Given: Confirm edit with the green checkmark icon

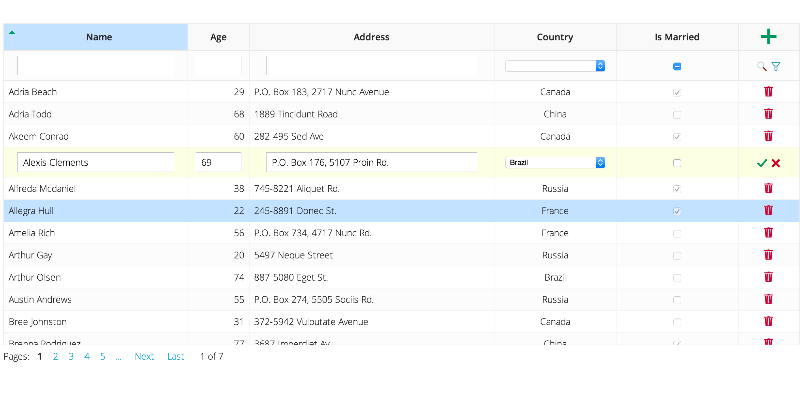Looking at the screenshot, I should pos(762,162).
